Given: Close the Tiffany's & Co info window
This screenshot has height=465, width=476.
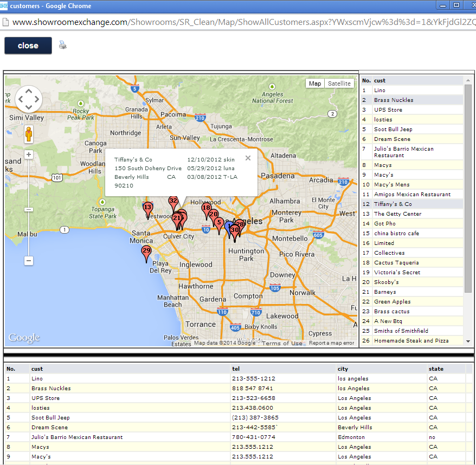Looking at the screenshot, I should click(248, 158).
